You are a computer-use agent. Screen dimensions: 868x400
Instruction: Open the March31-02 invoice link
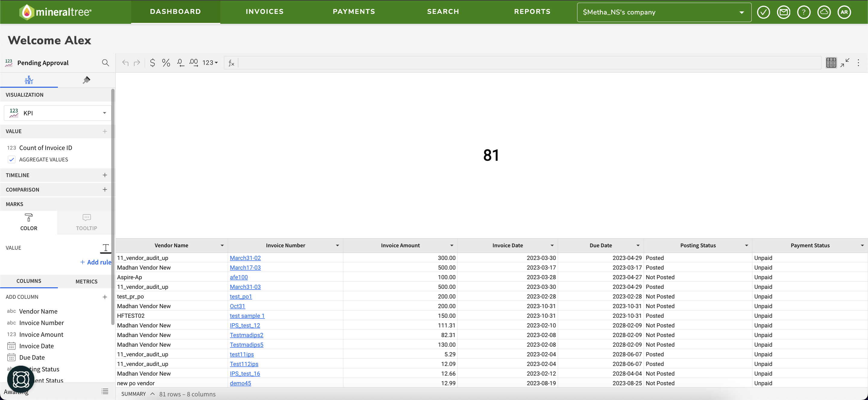point(245,258)
